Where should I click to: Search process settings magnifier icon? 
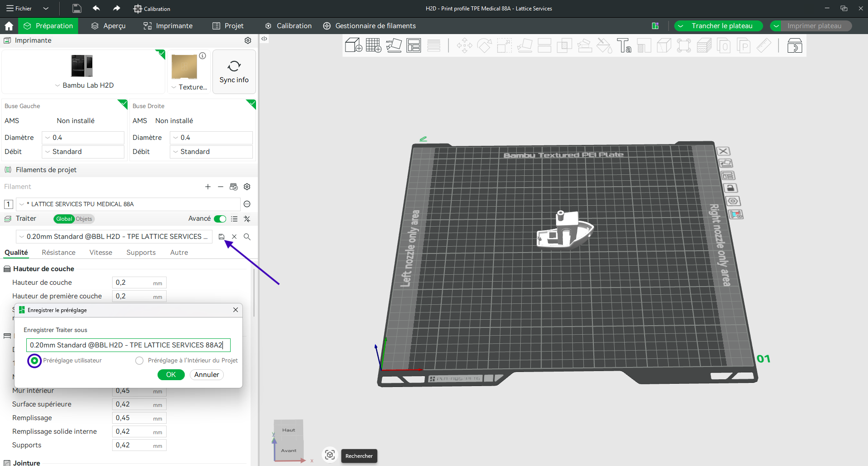[x=247, y=237]
